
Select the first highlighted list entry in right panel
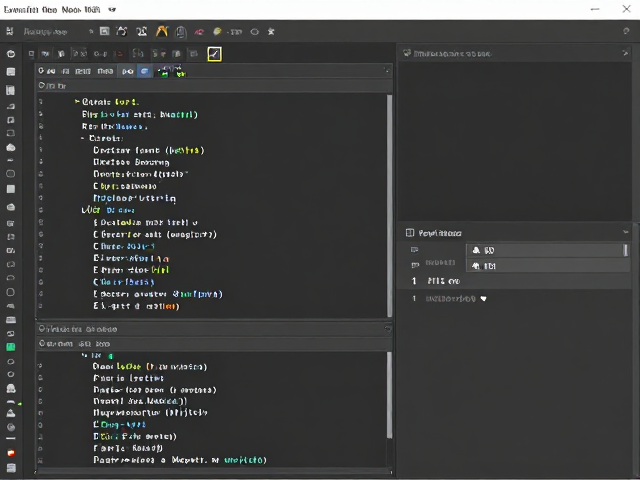click(x=544, y=250)
